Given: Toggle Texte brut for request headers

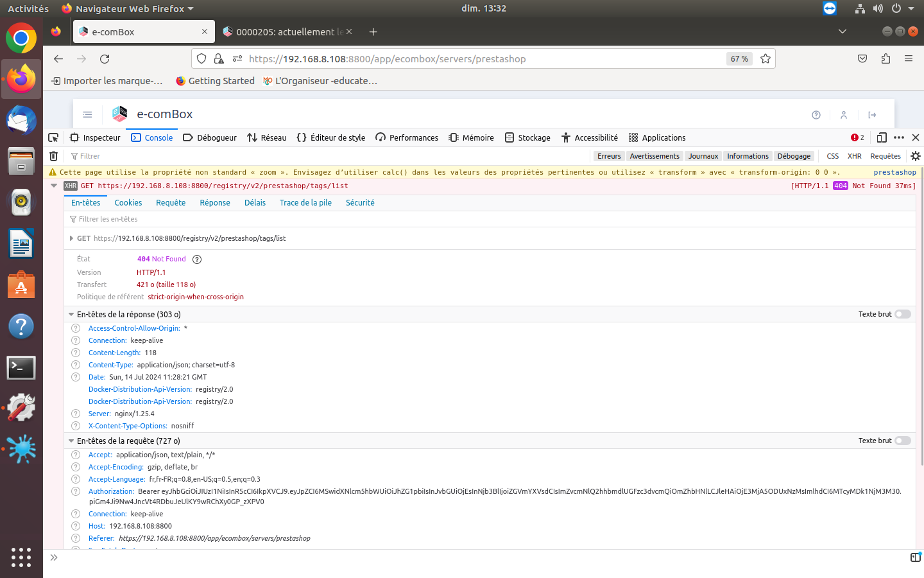Looking at the screenshot, I should [903, 441].
